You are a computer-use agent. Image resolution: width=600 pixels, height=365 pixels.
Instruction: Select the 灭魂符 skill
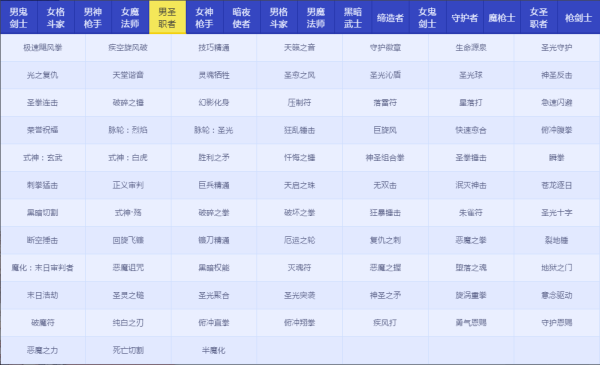(300, 268)
